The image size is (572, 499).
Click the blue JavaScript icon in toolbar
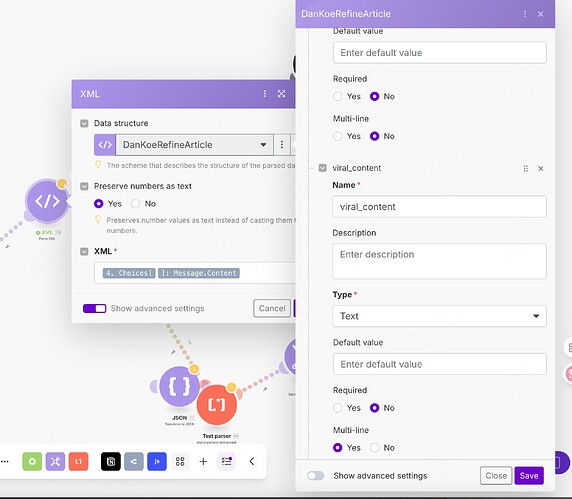(157, 461)
